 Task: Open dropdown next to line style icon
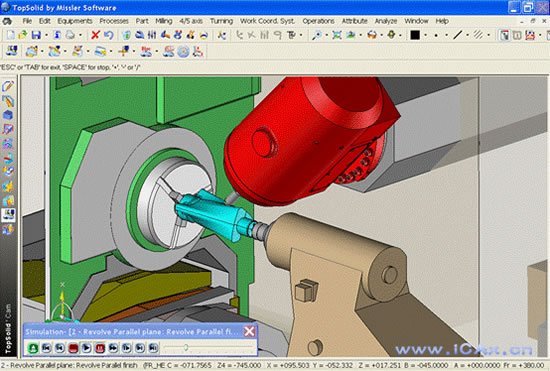(467, 35)
